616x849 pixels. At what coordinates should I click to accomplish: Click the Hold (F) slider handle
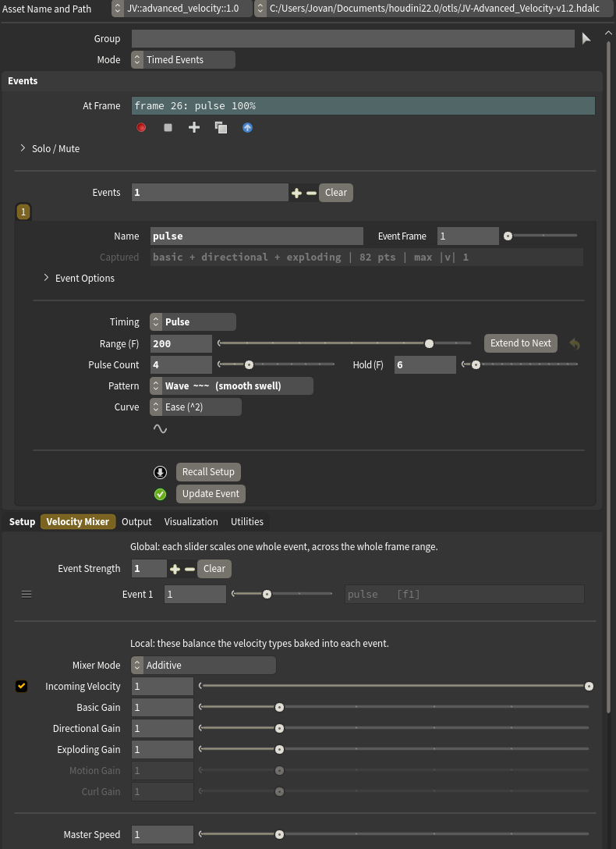click(x=476, y=364)
